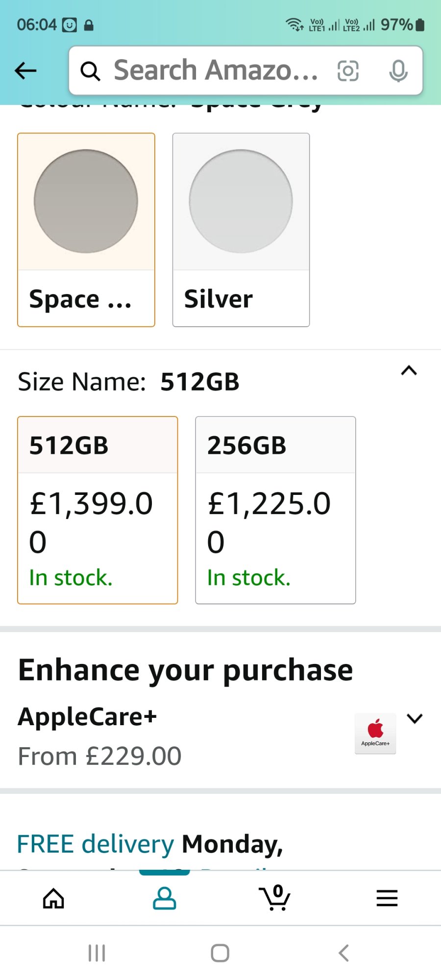The image size is (441, 980).
Task: Choose the 256GB size option
Action: point(275,510)
